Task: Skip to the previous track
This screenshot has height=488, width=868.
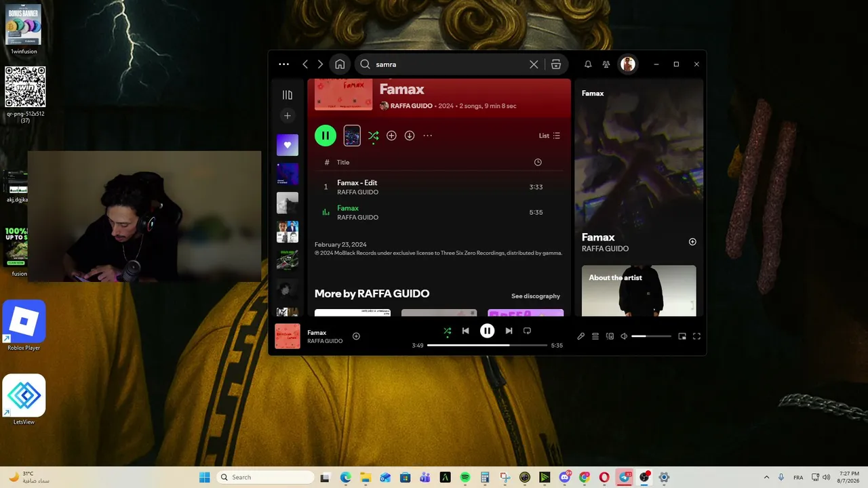Action: 465,331
